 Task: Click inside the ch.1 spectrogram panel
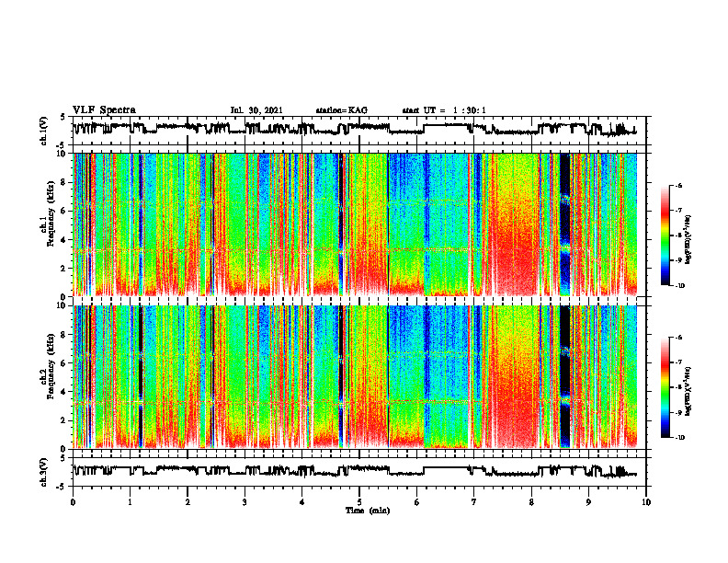pyautogui.click(x=359, y=224)
